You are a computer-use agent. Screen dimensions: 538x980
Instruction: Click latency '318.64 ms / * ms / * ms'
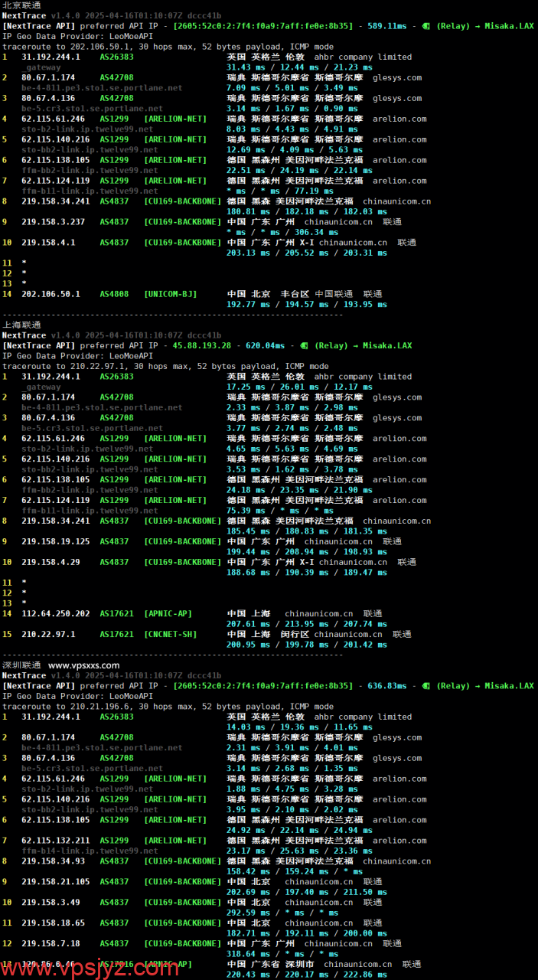[x=282, y=954]
